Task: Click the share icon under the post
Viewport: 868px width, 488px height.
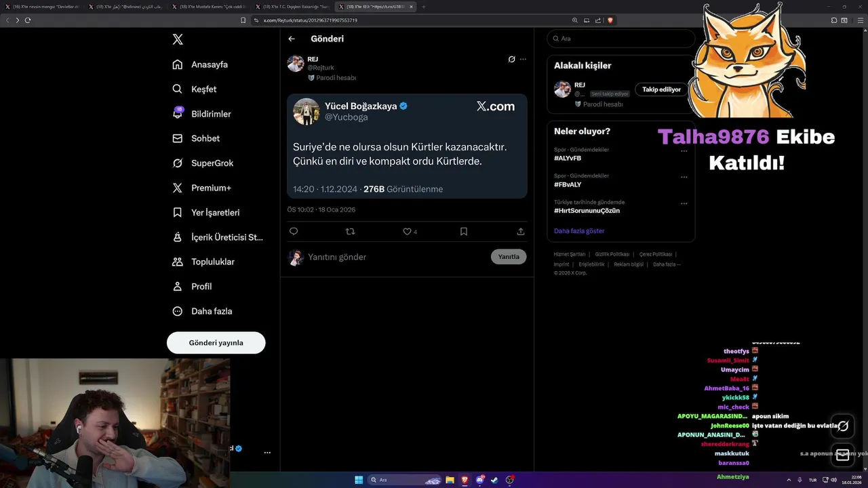Action: pyautogui.click(x=521, y=231)
